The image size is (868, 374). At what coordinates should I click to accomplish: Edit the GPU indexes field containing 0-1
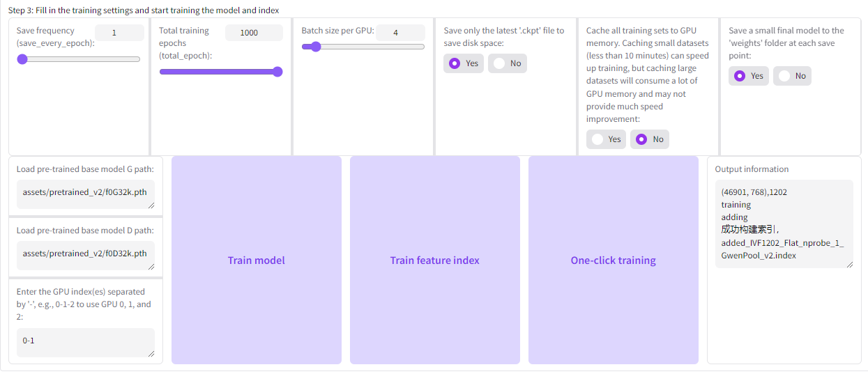click(x=86, y=343)
